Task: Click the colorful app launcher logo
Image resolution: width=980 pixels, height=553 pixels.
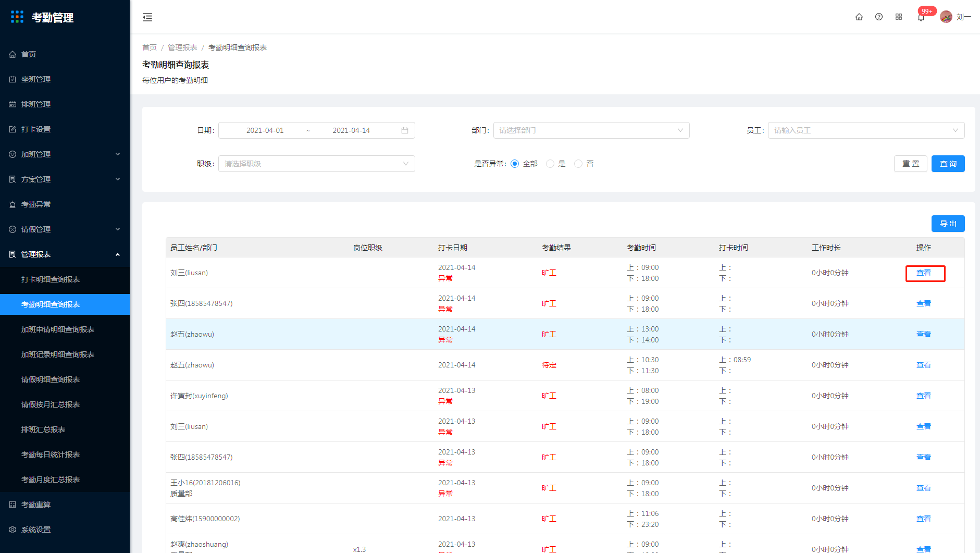Action: 17,17
